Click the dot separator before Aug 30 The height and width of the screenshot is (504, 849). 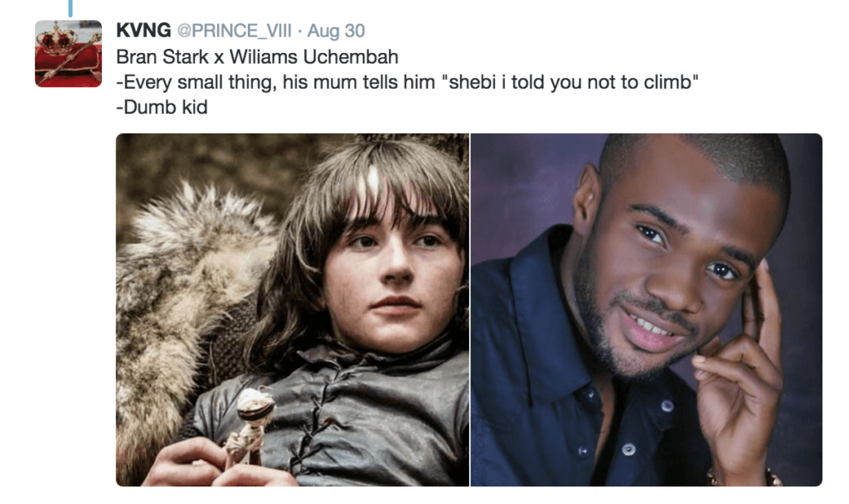300,31
